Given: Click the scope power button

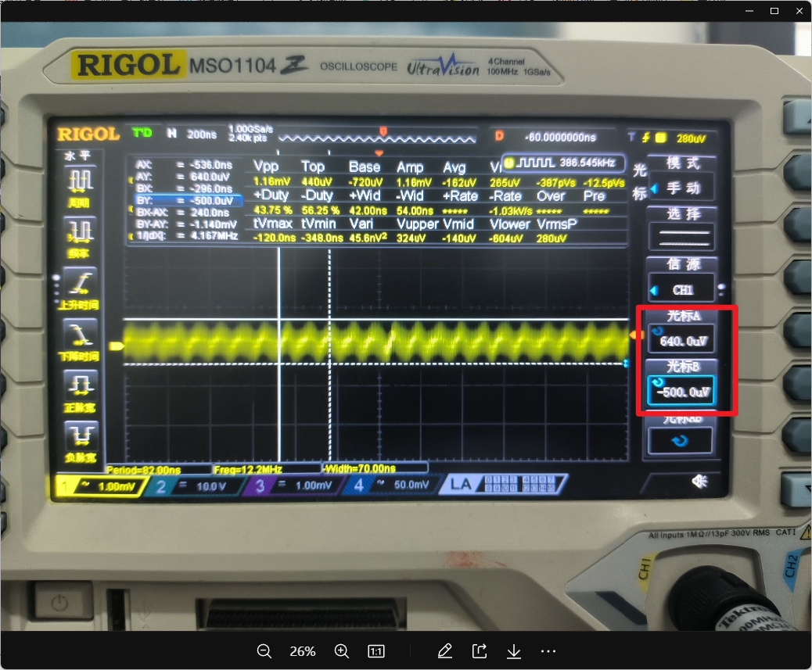Looking at the screenshot, I should pos(59,603).
